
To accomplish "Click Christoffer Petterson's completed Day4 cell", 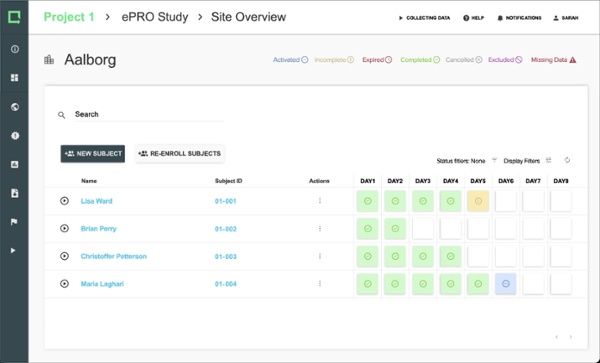I will pos(450,256).
